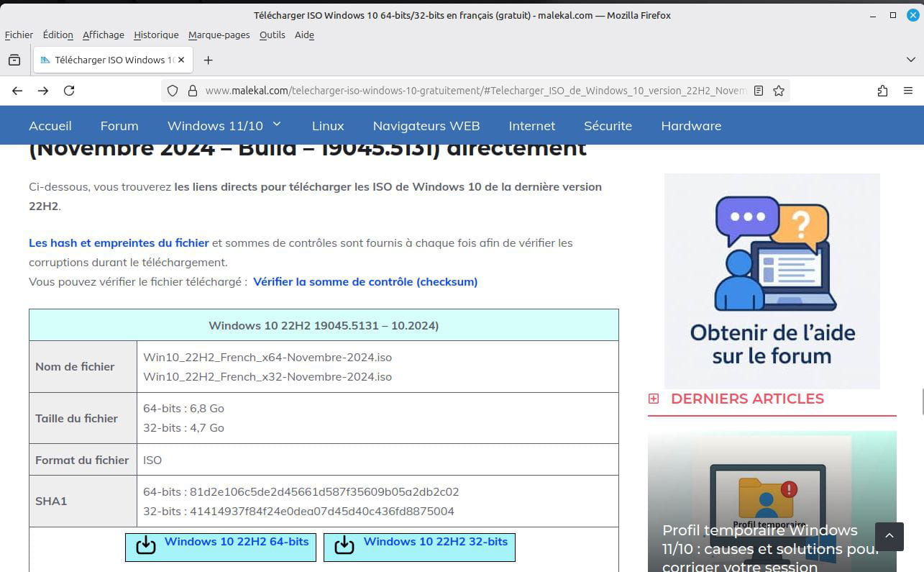
Task: Toggle Reader View icon in address bar
Action: point(759,91)
